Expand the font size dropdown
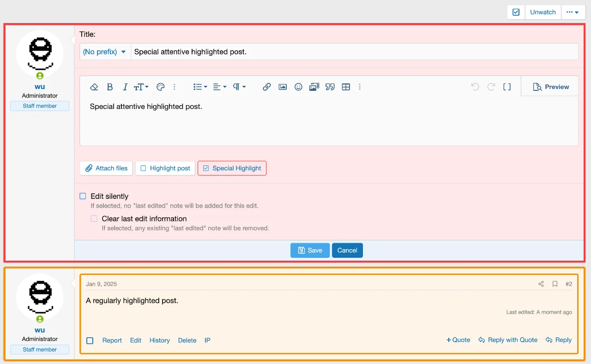Screen dimensions: 591x364 141,87
